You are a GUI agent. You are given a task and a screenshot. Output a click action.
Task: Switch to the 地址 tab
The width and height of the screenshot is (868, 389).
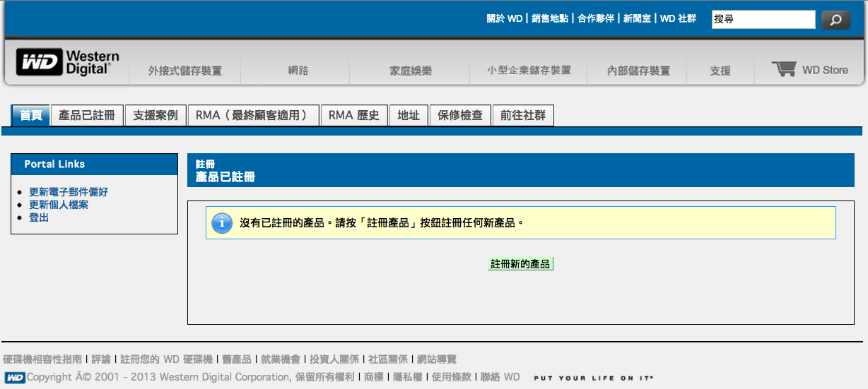pos(409,116)
